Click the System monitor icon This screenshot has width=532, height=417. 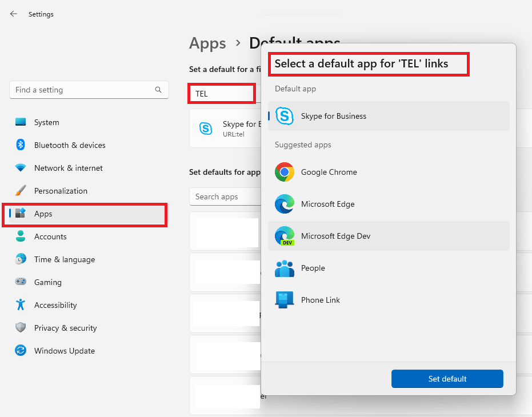pyautogui.click(x=21, y=122)
